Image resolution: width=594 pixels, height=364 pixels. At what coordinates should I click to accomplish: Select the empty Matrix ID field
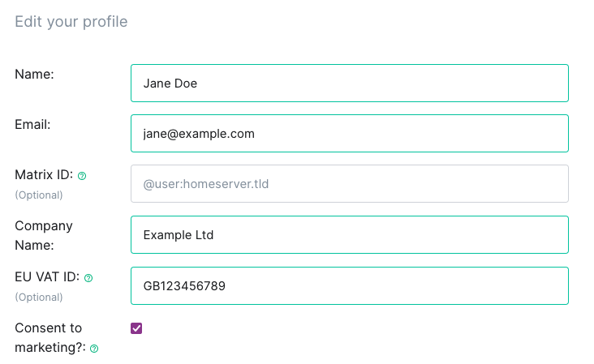pyautogui.click(x=349, y=184)
